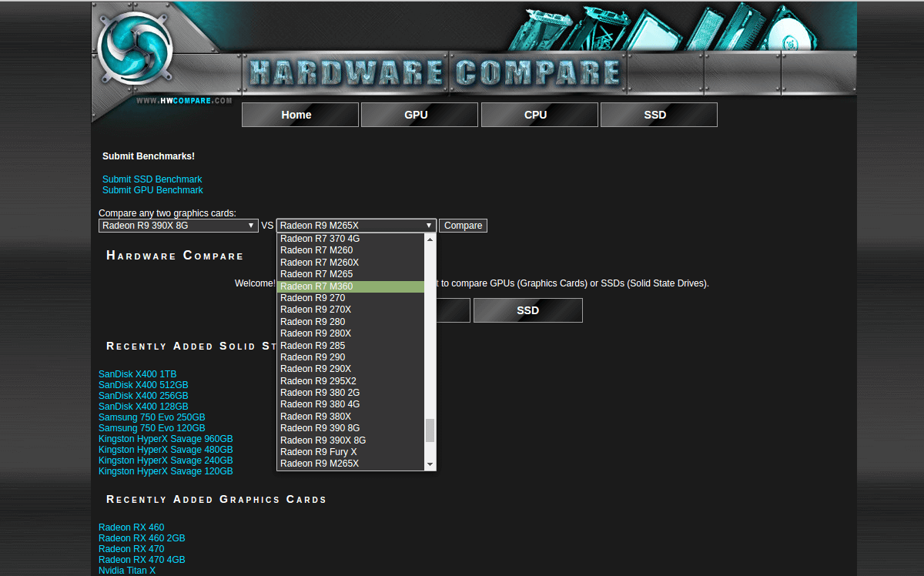Open SanDisk X400 128GB link

pyautogui.click(x=143, y=407)
